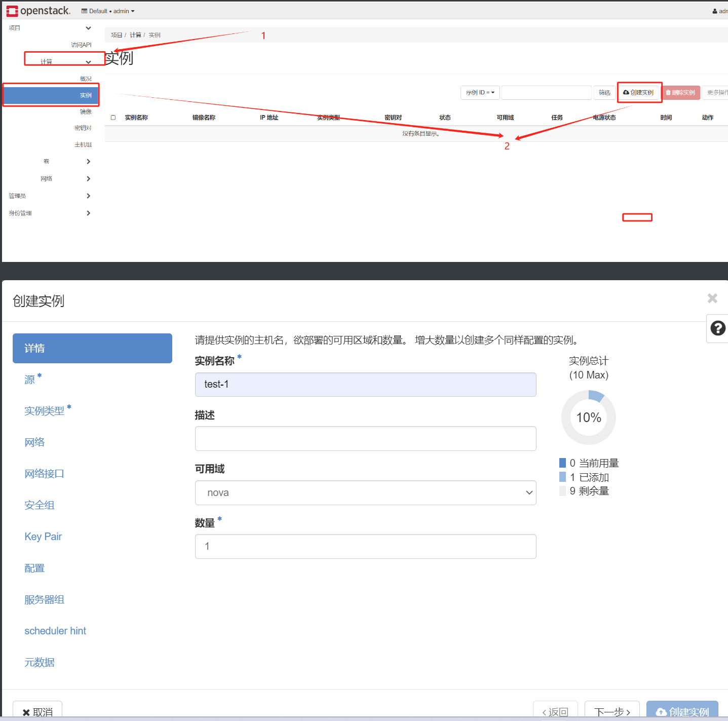Open the 可用域 nova dropdown
The height and width of the screenshot is (721, 728).
click(x=365, y=492)
